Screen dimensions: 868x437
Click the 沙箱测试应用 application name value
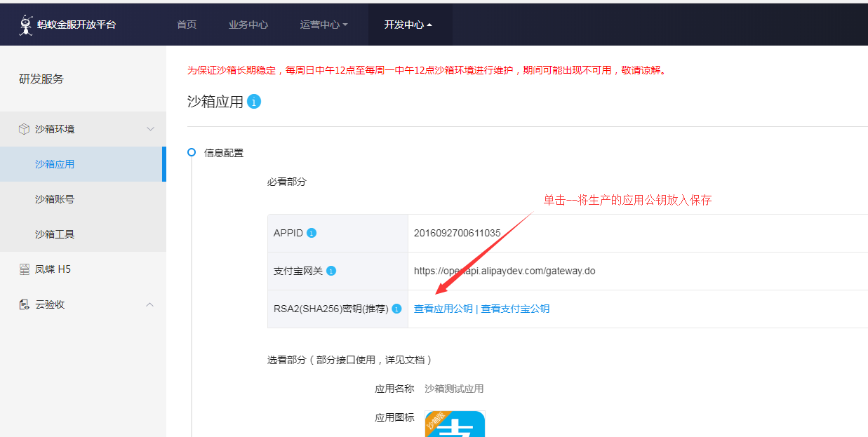454,389
